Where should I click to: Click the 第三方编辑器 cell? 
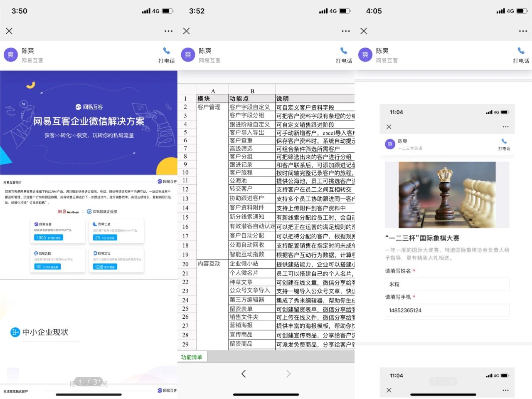point(252,300)
